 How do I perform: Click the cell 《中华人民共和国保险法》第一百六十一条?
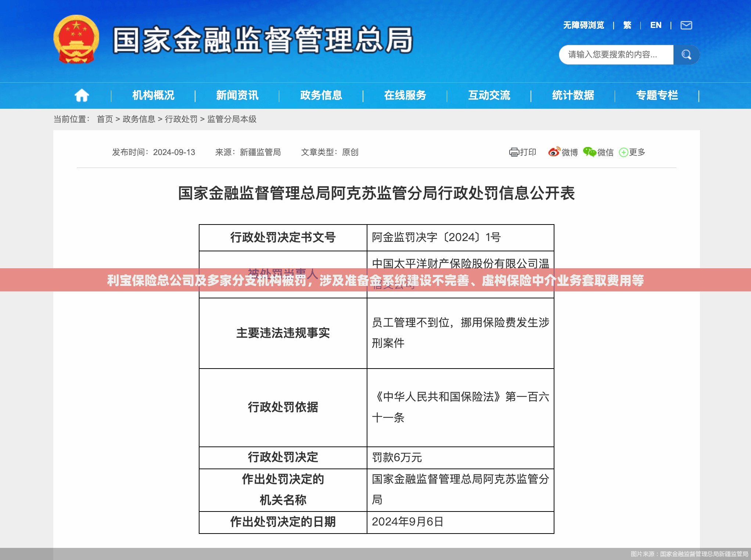click(x=460, y=407)
